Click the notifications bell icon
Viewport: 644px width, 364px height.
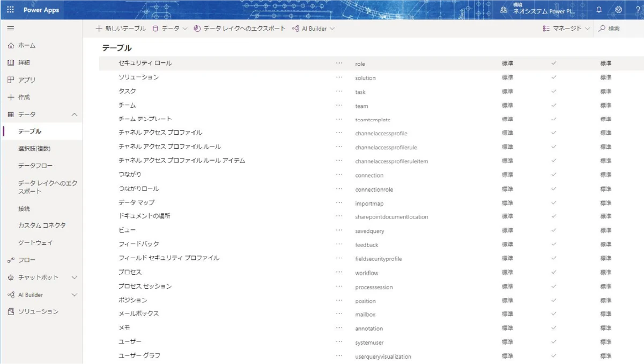coord(599,10)
